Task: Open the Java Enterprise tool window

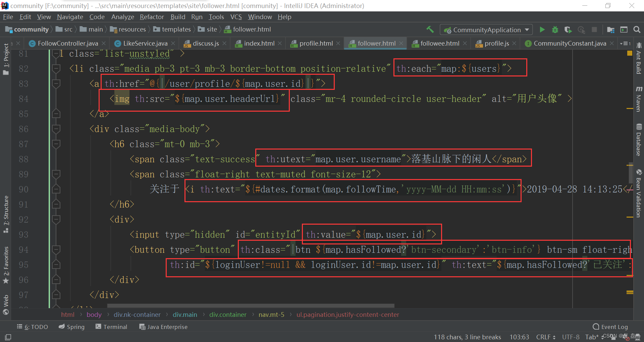Action: point(163,327)
